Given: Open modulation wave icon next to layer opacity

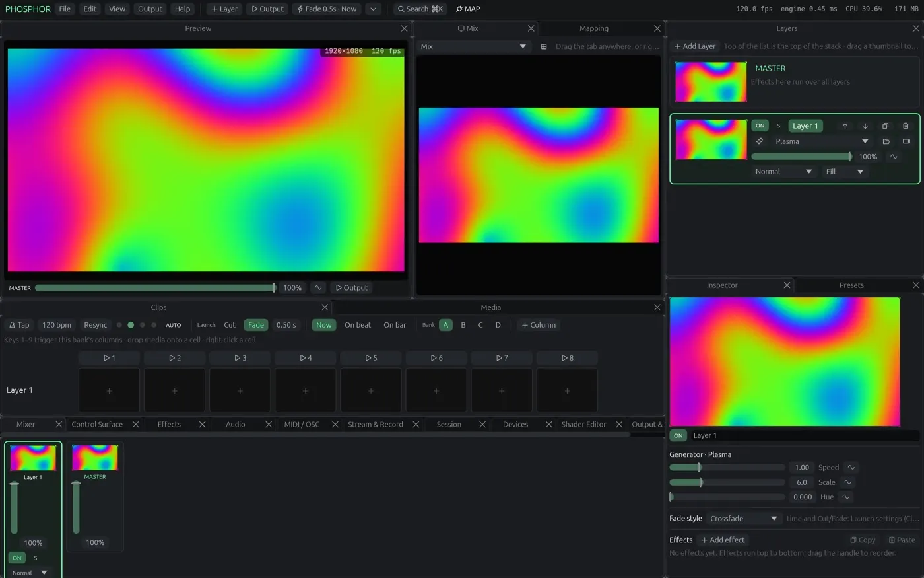Looking at the screenshot, I should click(894, 157).
